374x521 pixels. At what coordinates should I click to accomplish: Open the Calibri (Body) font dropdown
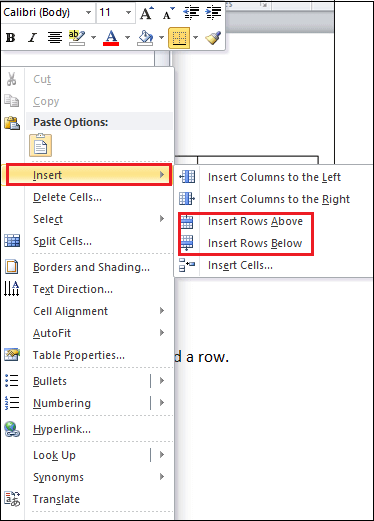pos(48,13)
